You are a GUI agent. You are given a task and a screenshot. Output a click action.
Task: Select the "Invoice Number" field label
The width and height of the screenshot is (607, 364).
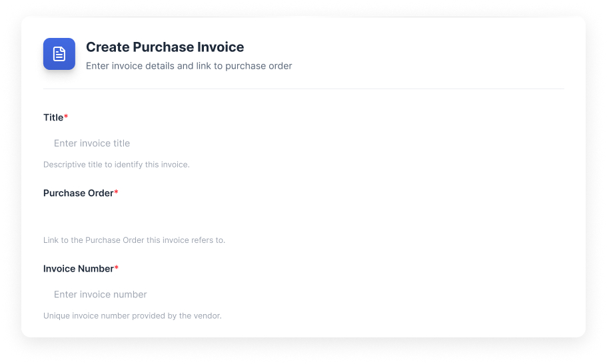click(78, 269)
